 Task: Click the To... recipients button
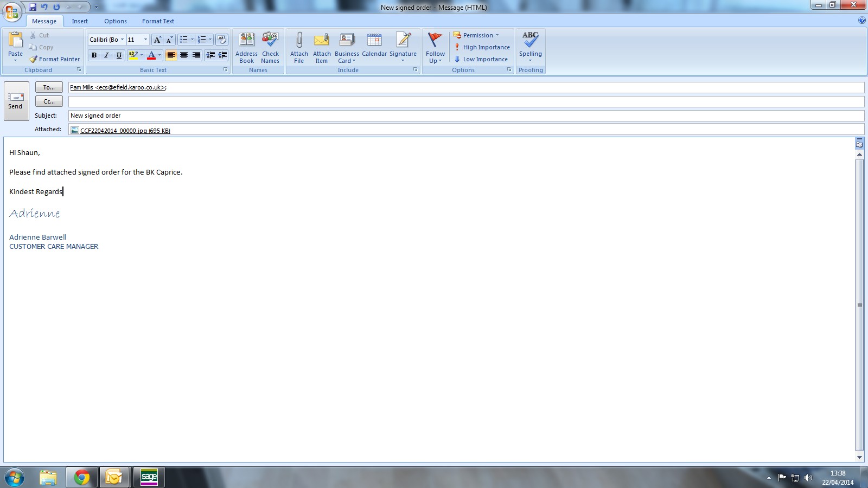tap(49, 87)
